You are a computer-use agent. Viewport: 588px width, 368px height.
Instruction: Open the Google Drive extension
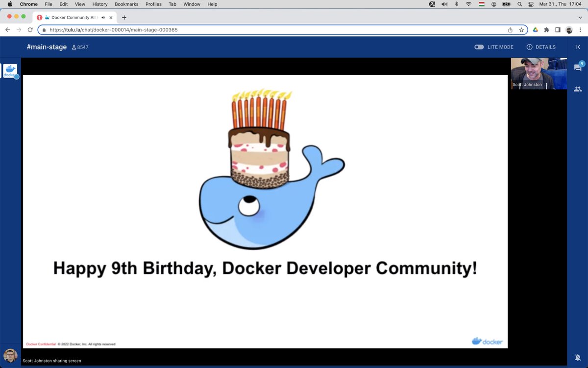536,29
